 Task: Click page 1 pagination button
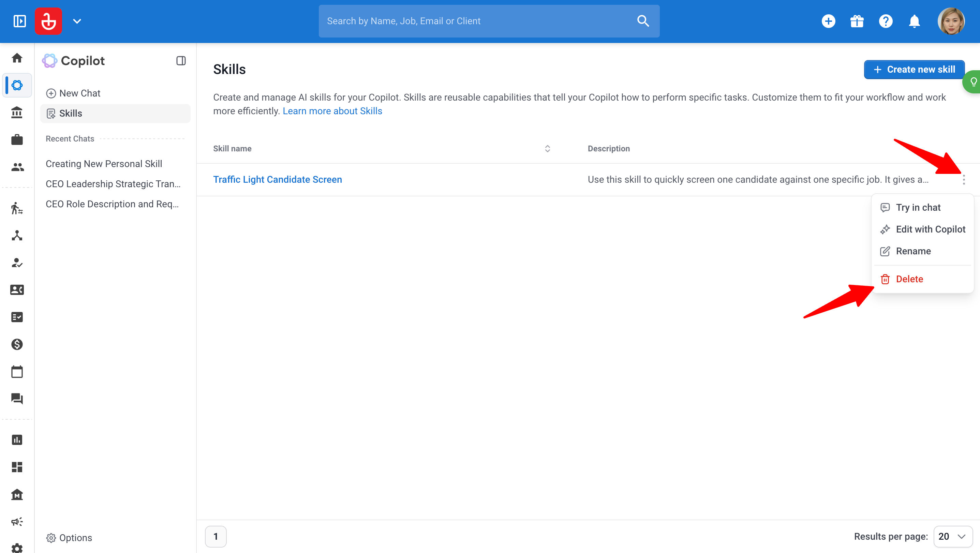point(216,537)
